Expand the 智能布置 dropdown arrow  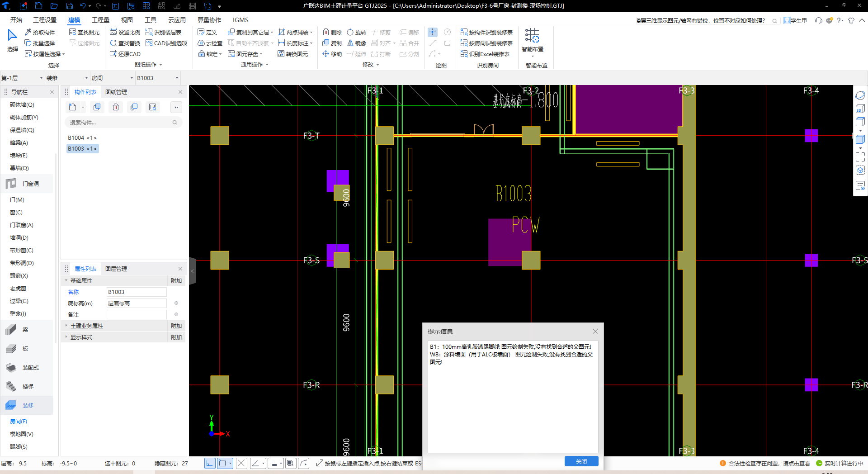(x=533, y=56)
